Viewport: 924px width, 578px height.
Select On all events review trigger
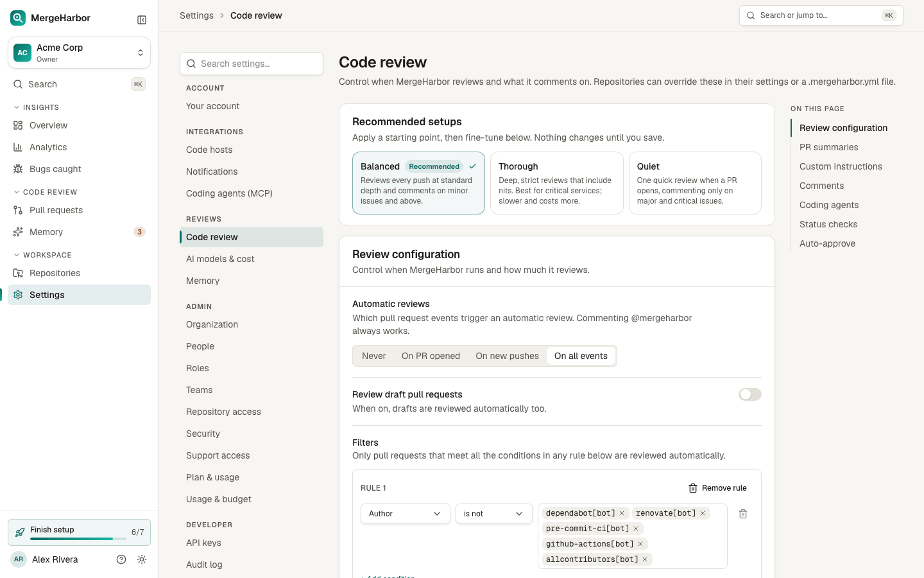(x=581, y=356)
